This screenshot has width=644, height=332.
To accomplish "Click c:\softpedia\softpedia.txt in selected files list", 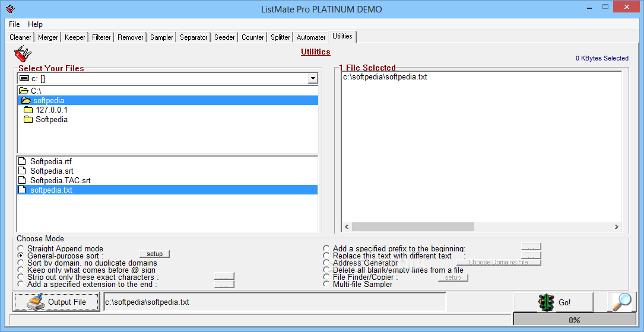I will point(385,76).
